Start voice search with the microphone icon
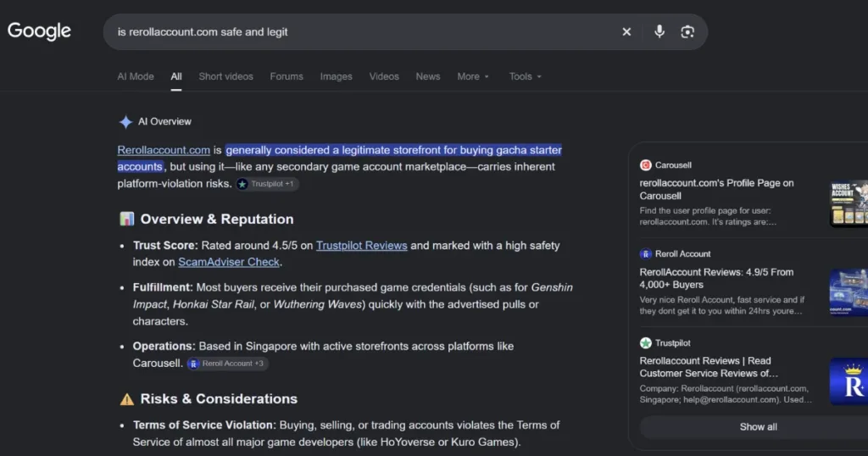 [x=659, y=31]
